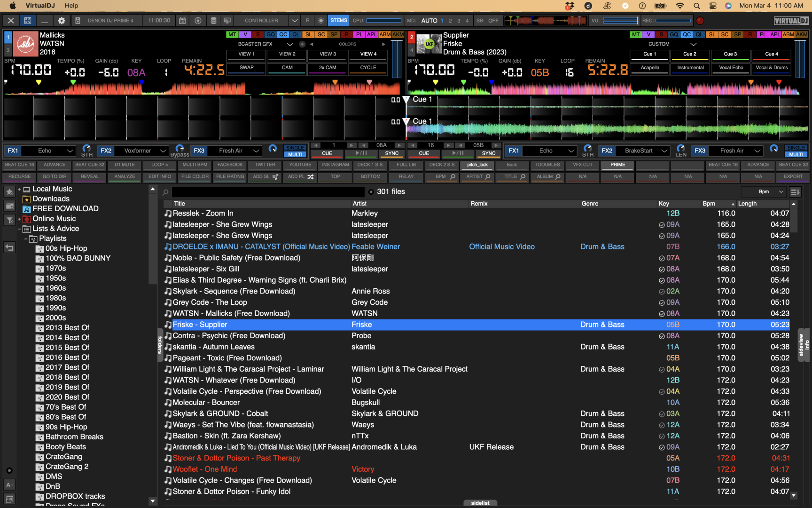Open CUSTOM pad page dropdown on deck 2

click(693, 44)
